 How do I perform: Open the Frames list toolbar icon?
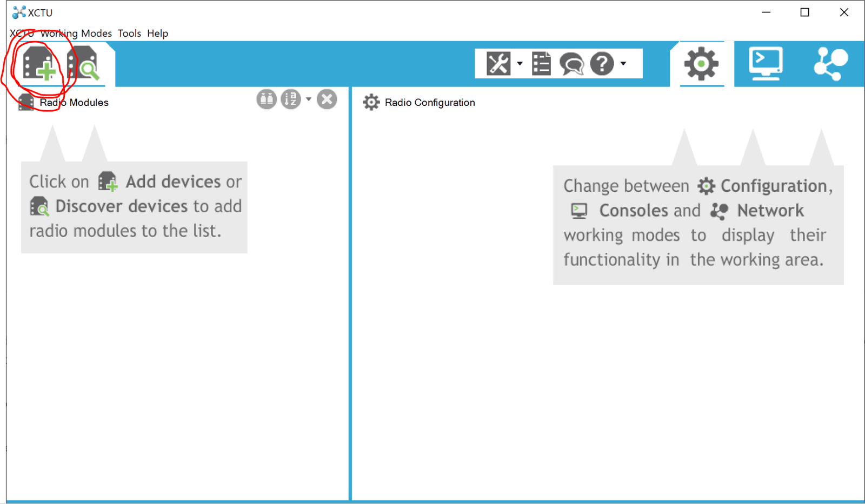[541, 64]
